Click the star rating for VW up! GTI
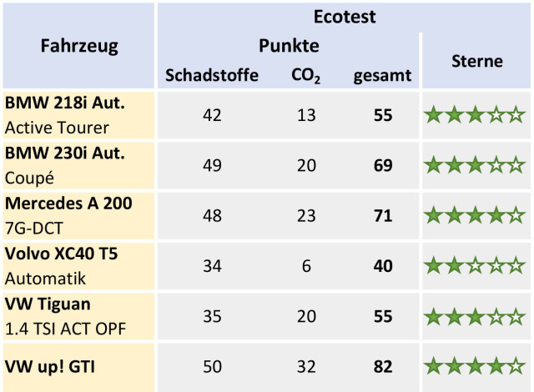534x392 pixels. click(475, 366)
